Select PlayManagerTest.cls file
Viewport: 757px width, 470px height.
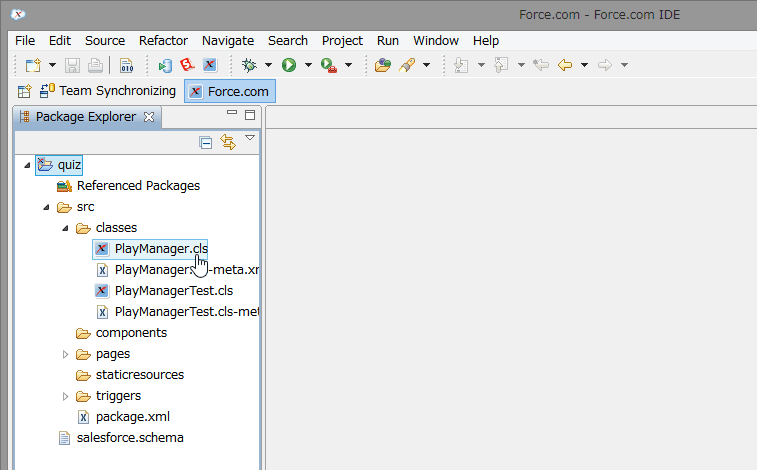tap(164, 291)
